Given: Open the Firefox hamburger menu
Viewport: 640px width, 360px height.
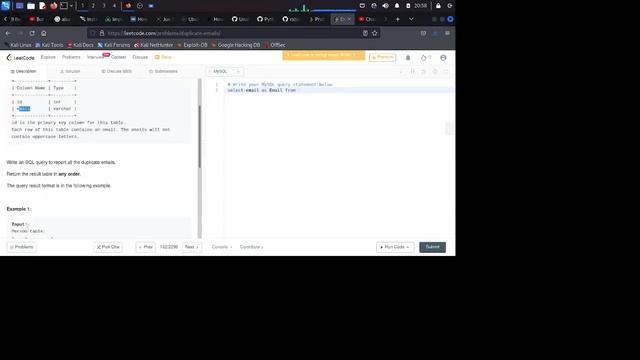Looking at the screenshot, I should [x=447, y=33].
